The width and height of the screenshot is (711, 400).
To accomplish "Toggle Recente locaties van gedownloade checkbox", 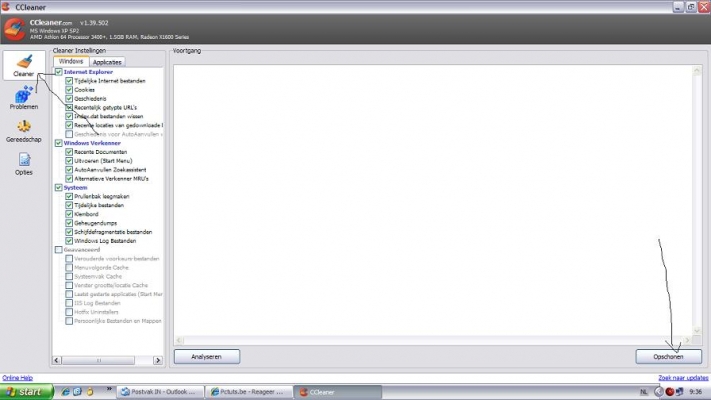I will pos(69,125).
